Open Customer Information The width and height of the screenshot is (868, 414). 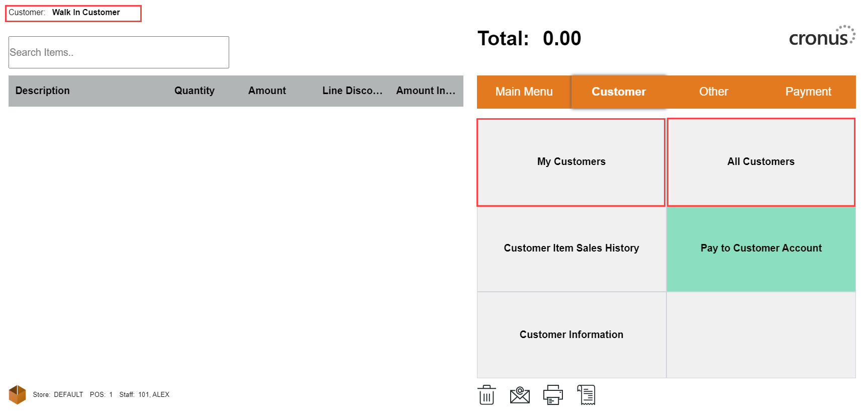(x=571, y=335)
